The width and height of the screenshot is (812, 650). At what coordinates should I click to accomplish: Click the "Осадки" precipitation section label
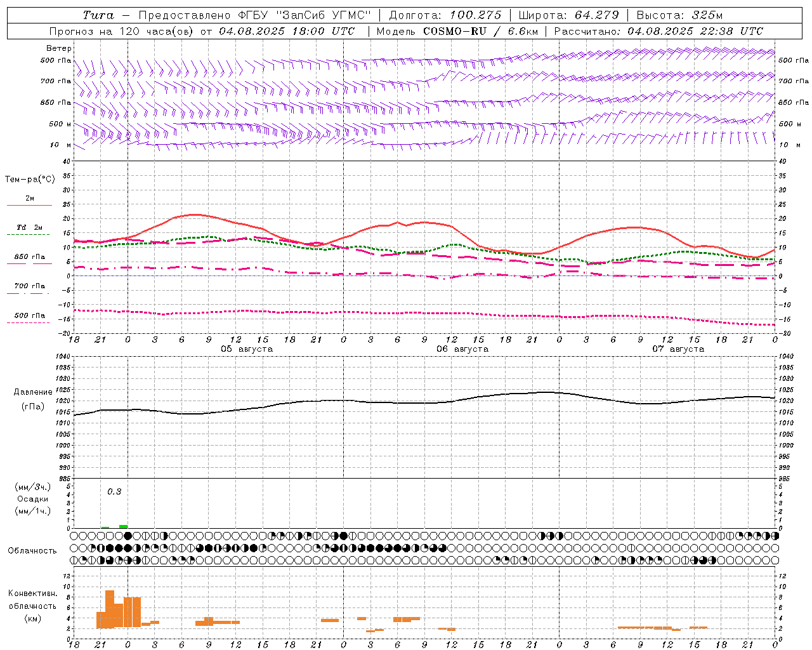[x=32, y=499]
